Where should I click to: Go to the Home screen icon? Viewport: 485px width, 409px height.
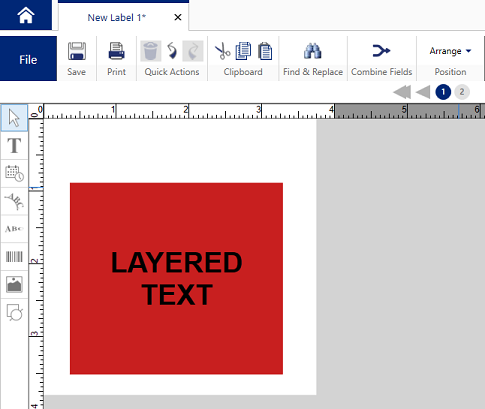coord(26,15)
